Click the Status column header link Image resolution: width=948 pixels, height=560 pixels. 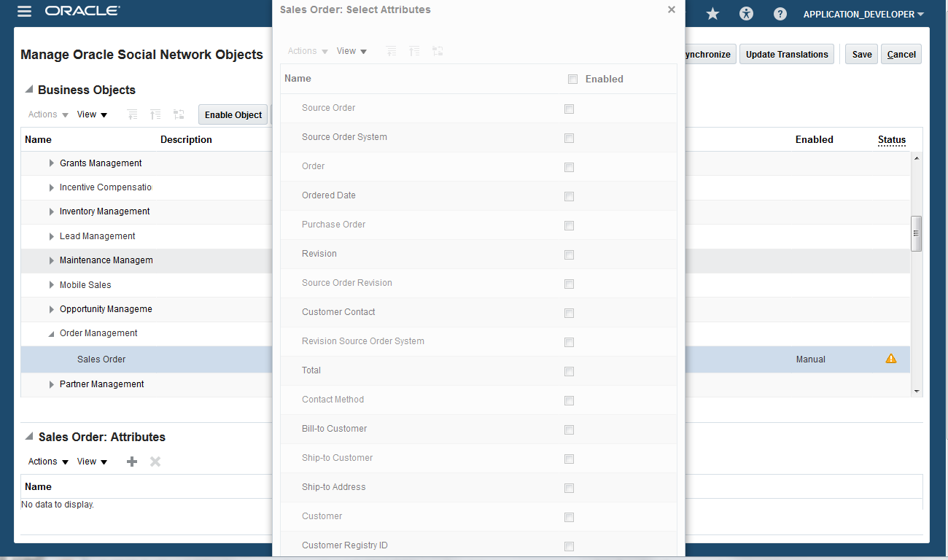(x=892, y=140)
